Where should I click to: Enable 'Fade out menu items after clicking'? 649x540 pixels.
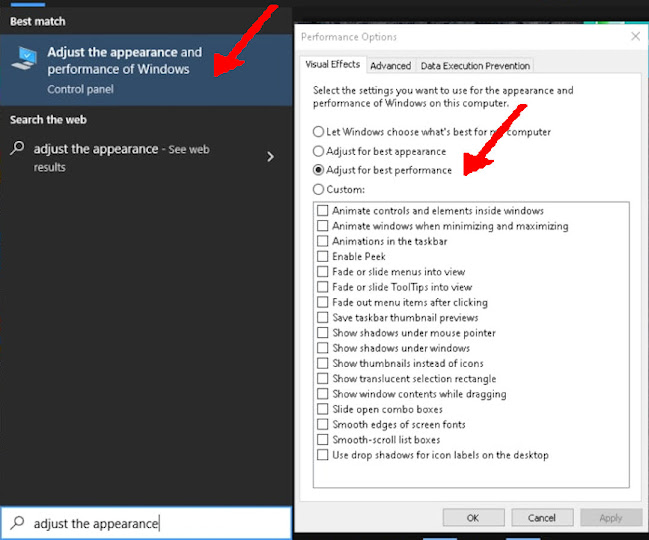coord(322,302)
